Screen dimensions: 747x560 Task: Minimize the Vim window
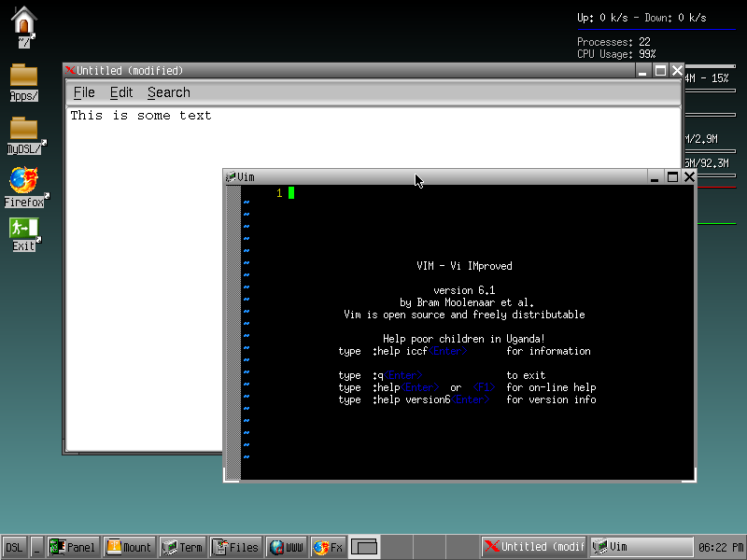tap(655, 177)
